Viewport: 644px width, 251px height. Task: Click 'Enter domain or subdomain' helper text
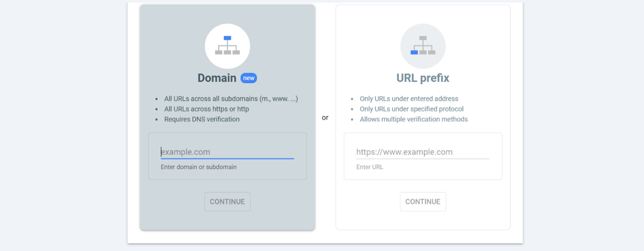click(x=199, y=167)
